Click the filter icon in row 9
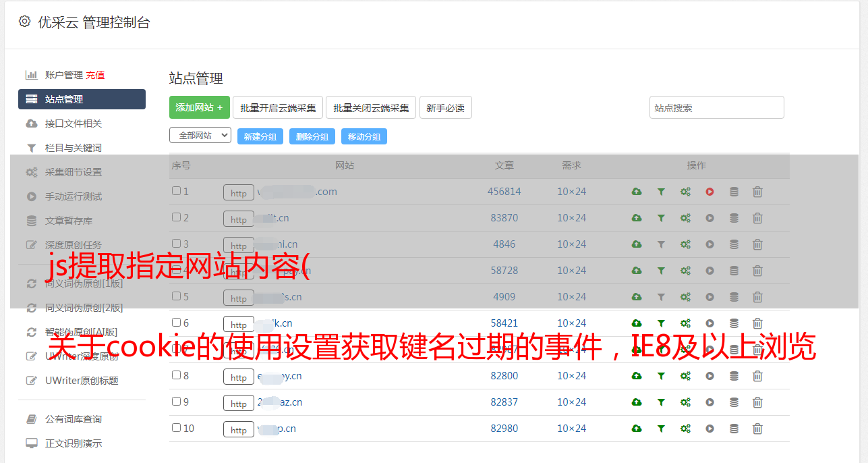868x463 pixels. [x=661, y=402]
